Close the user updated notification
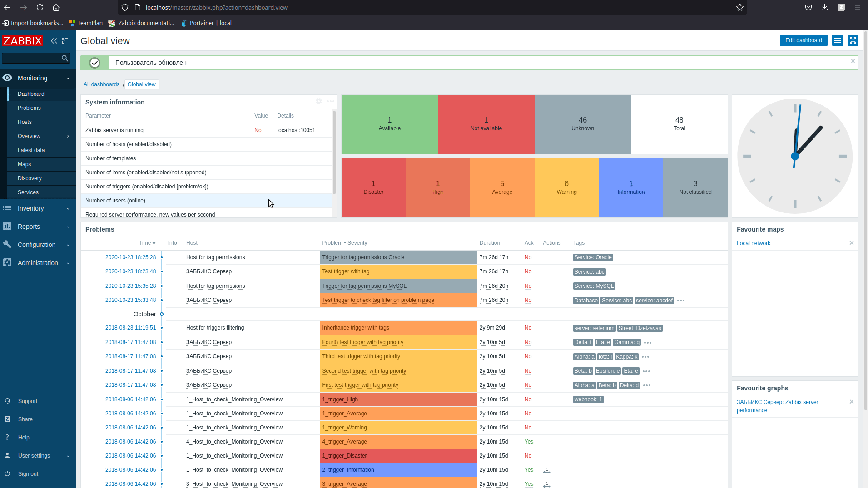 coord(853,61)
